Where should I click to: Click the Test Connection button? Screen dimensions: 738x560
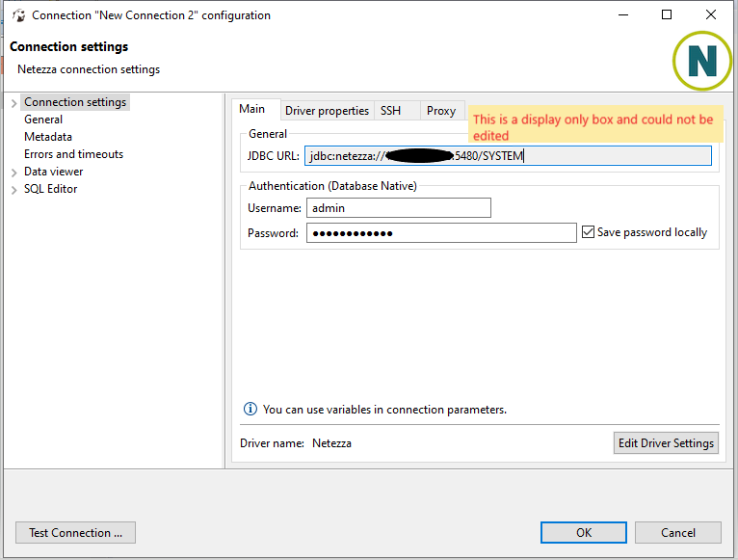pos(76,533)
